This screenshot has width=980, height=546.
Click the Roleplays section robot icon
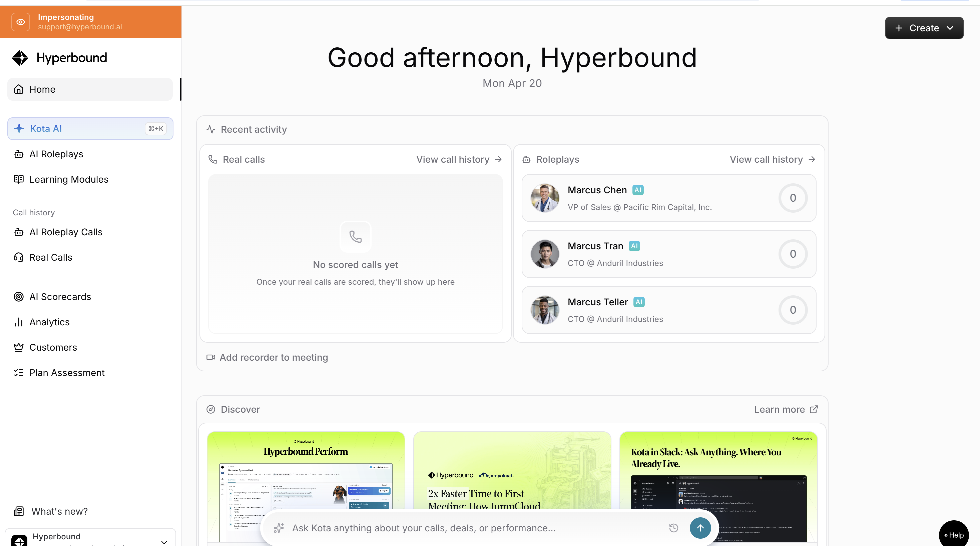pyautogui.click(x=526, y=159)
